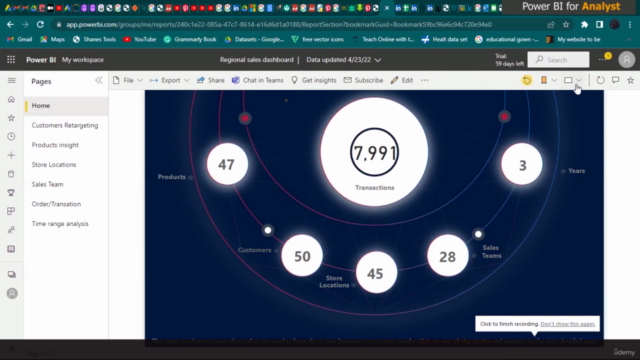Open the Shanes Tools bookmark
The width and height of the screenshot is (640, 360).
point(94,40)
